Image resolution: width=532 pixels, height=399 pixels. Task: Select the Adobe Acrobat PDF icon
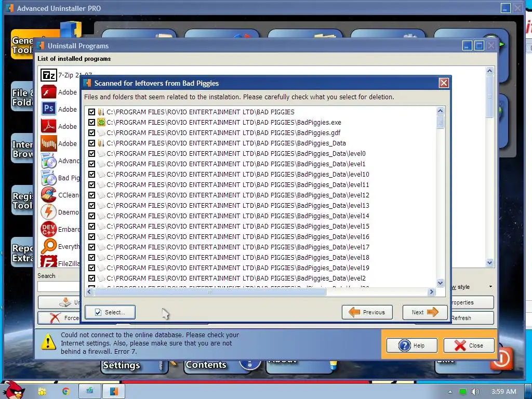[x=48, y=126]
